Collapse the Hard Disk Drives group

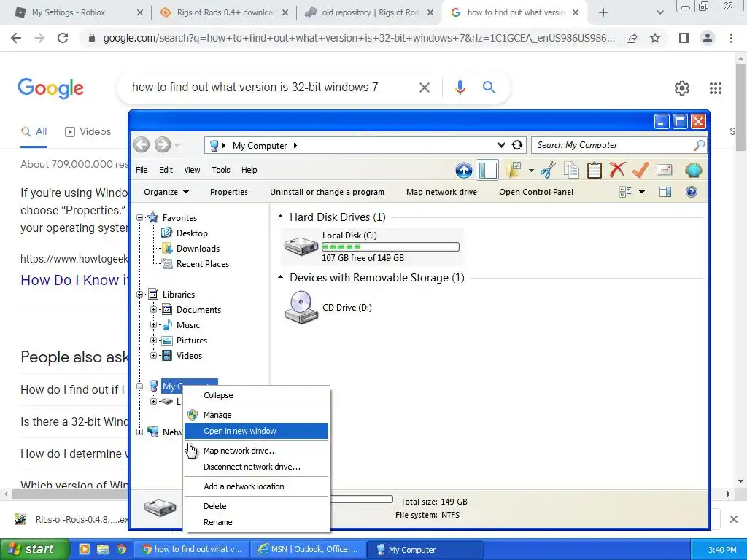click(281, 217)
